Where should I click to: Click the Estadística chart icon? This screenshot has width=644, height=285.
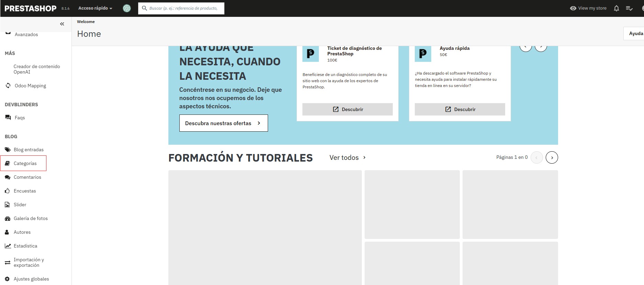[8, 246]
